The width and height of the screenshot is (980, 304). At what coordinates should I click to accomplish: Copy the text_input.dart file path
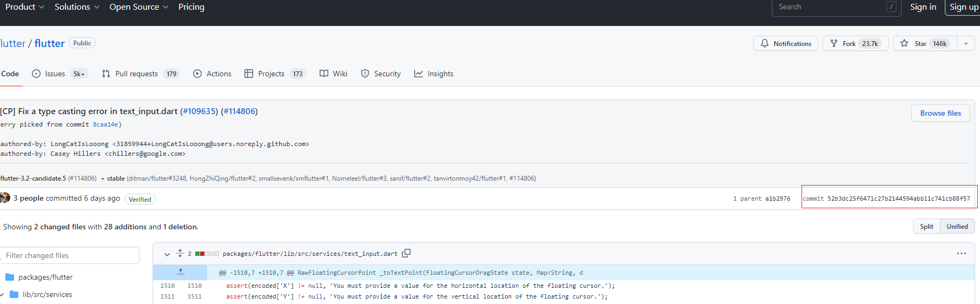tap(407, 253)
